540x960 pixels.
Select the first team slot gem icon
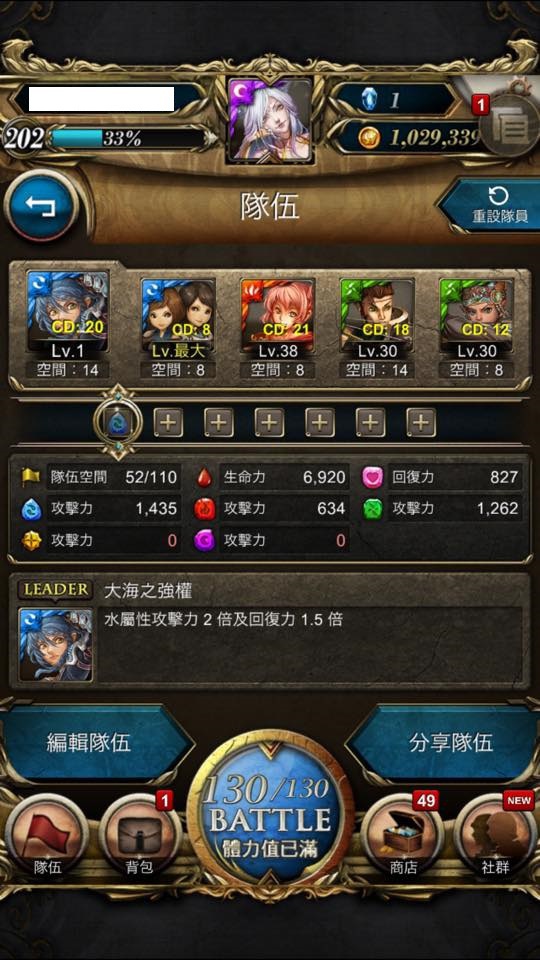click(x=118, y=422)
